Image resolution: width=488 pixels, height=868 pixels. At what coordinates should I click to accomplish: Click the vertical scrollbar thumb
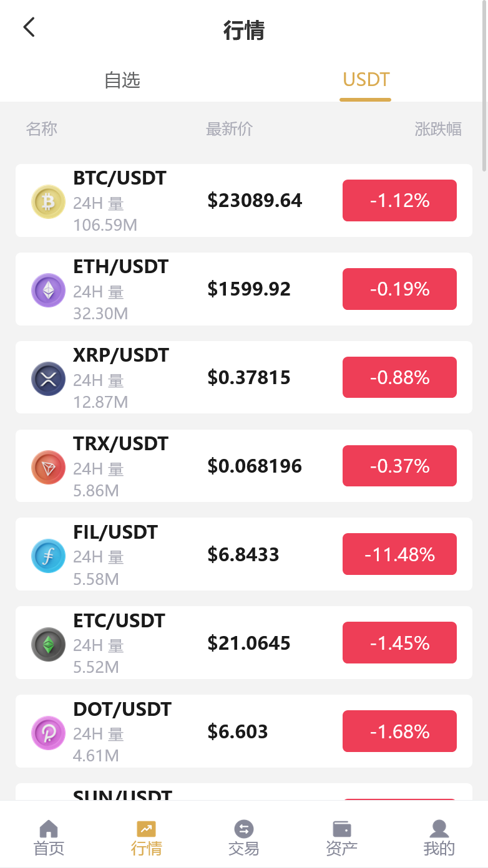(x=485, y=87)
